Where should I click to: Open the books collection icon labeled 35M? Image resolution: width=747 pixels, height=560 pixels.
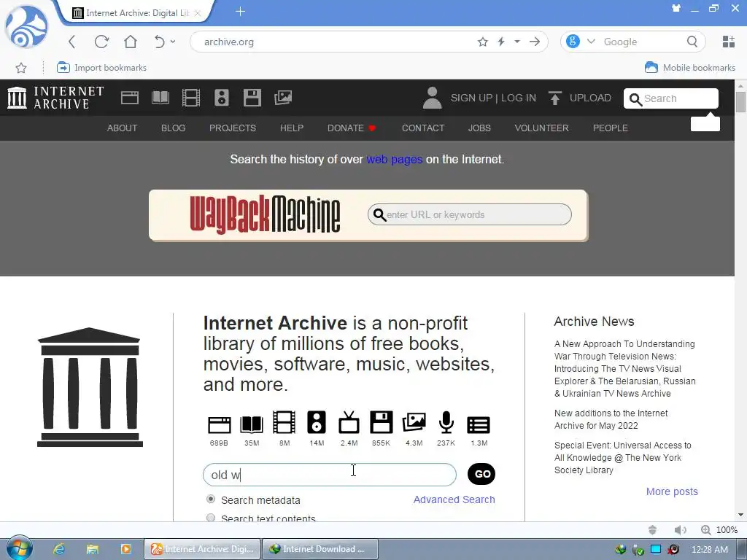click(x=252, y=424)
